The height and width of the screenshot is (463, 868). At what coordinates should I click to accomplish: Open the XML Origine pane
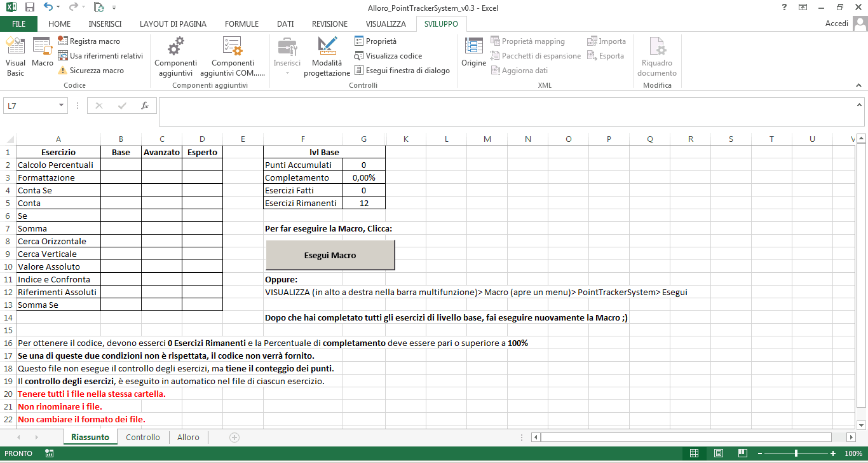point(473,52)
